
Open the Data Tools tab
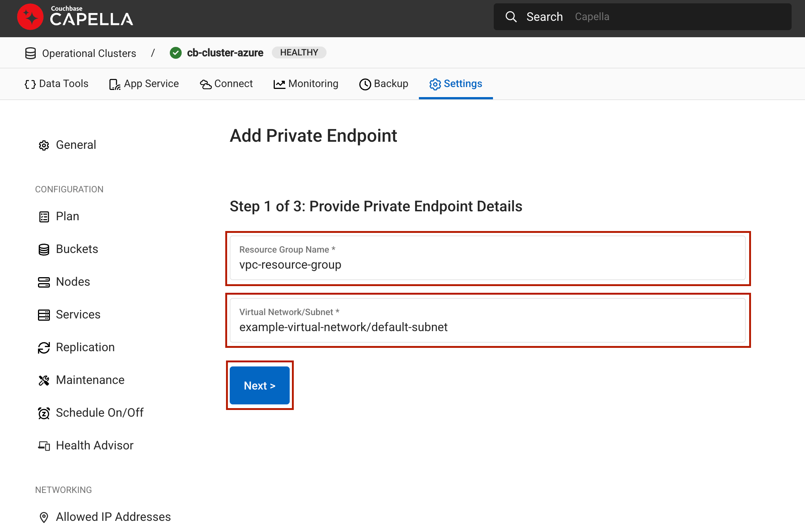coord(57,84)
